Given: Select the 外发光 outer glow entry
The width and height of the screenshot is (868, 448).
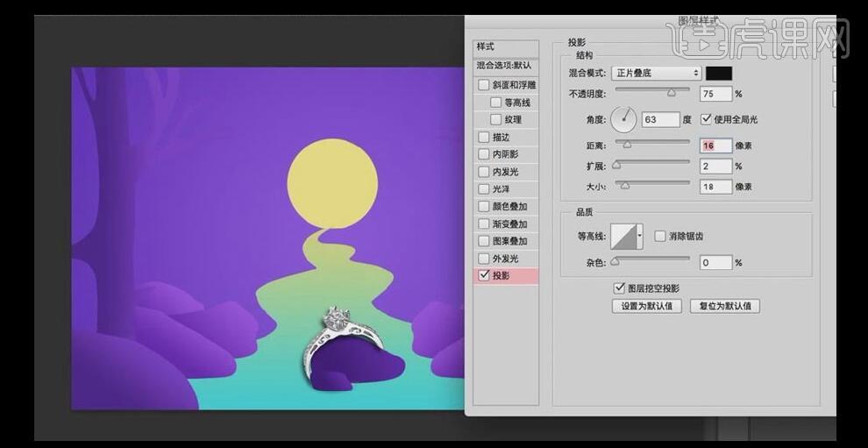Looking at the screenshot, I should (x=505, y=259).
